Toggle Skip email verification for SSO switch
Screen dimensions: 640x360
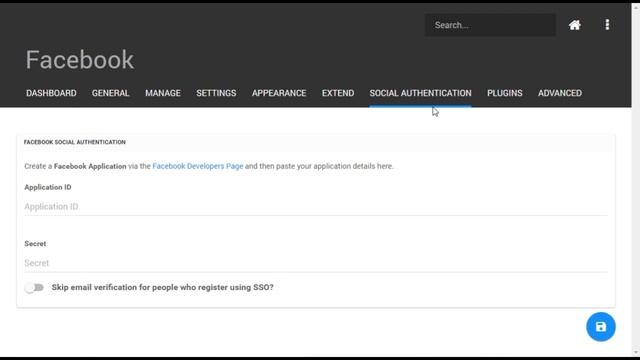click(x=34, y=288)
